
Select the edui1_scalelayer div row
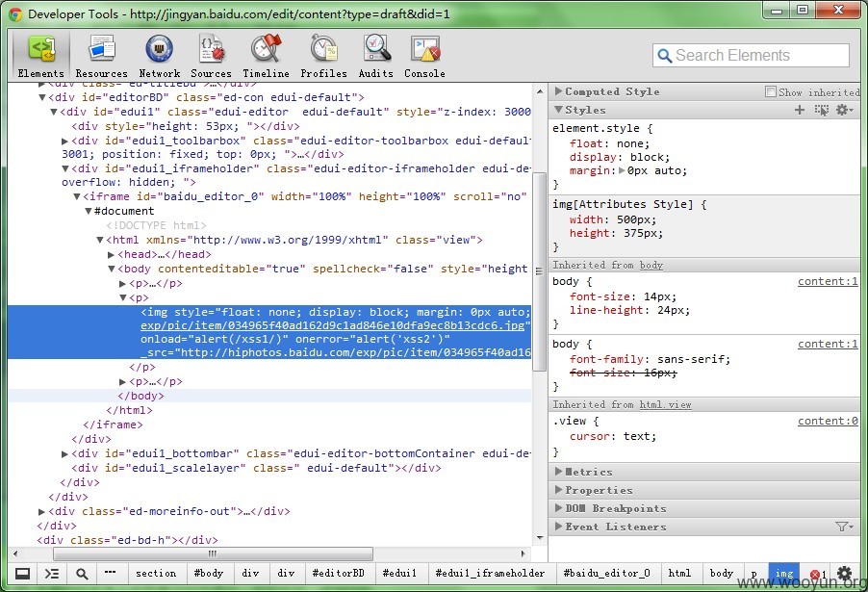[269, 468]
